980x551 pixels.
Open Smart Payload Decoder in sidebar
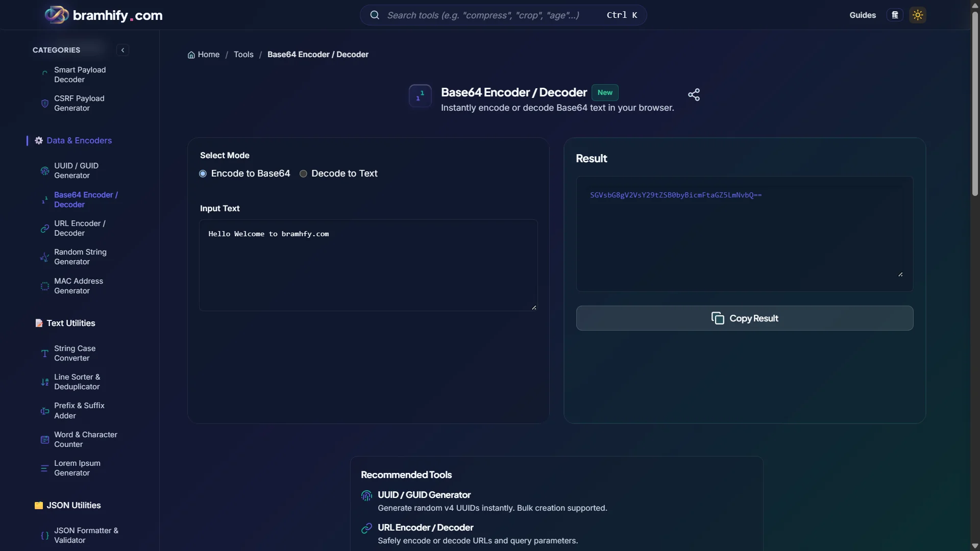click(80, 74)
